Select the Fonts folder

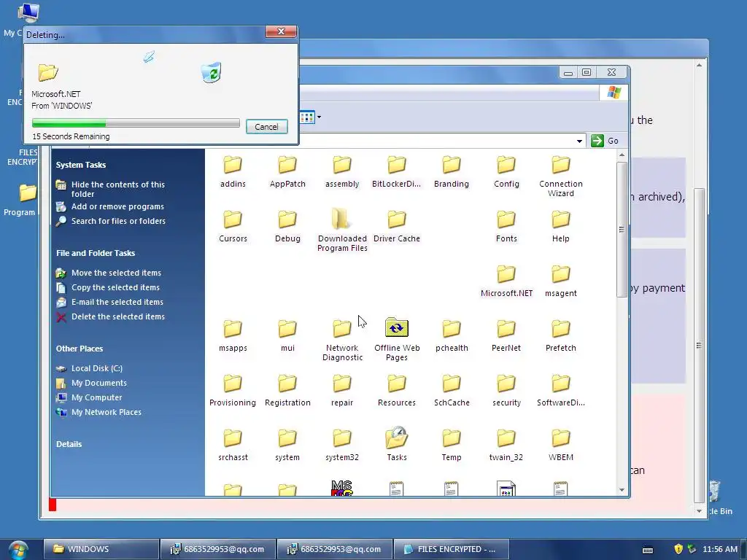pyautogui.click(x=506, y=226)
